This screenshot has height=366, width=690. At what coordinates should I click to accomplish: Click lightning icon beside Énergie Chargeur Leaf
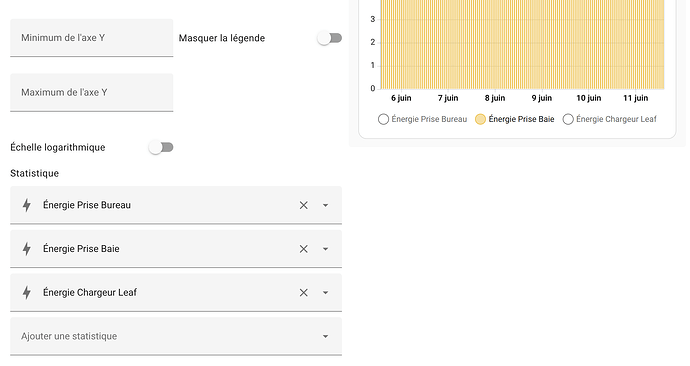click(27, 293)
